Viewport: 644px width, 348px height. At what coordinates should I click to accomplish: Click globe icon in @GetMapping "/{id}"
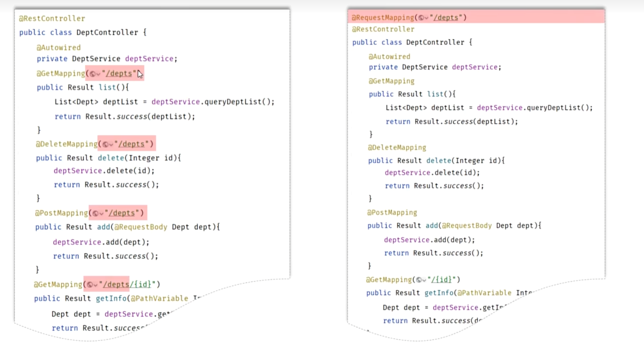click(x=419, y=280)
